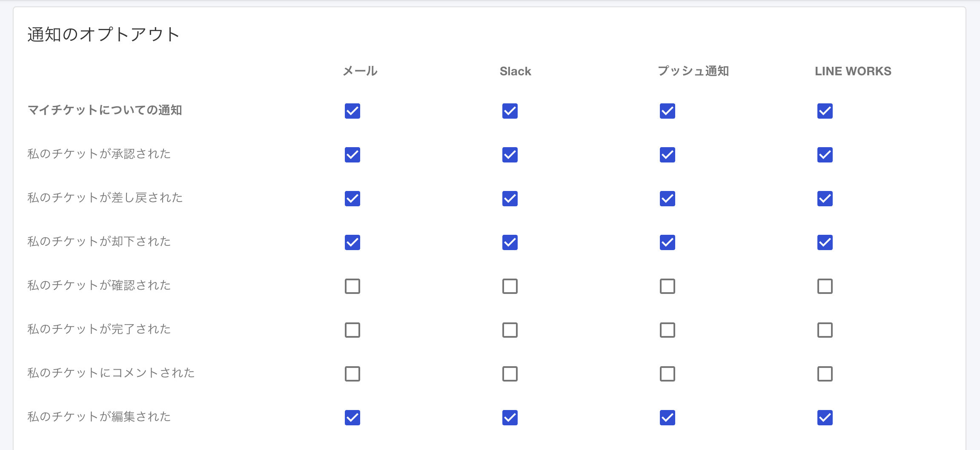Uncheck プッシュ通知 for 私のチケットが承認された

point(668,155)
